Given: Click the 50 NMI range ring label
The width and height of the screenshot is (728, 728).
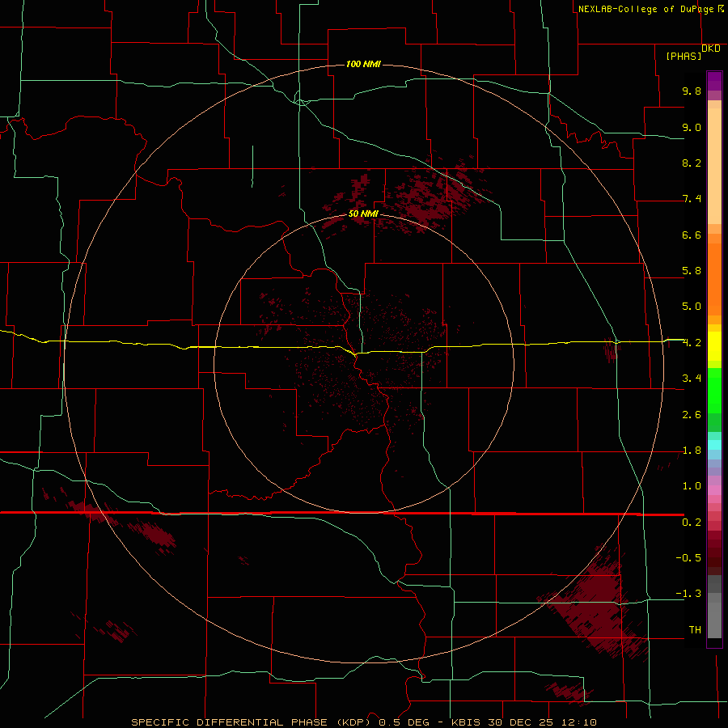Looking at the screenshot, I should point(363,214).
